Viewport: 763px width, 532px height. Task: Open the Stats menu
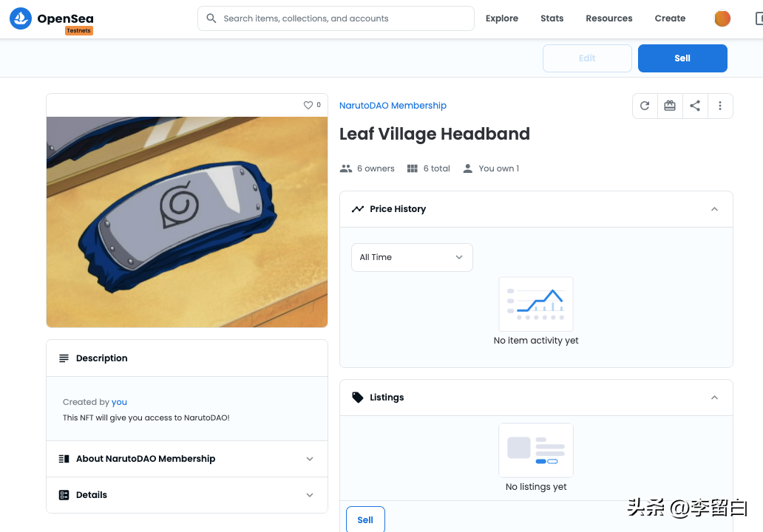click(x=552, y=18)
